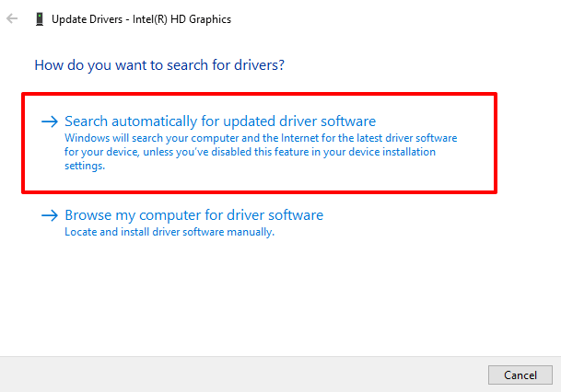This screenshot has width=561, height=392.
Task: Click the arrow icon beside Browse my computer
Action: [50, 215]
